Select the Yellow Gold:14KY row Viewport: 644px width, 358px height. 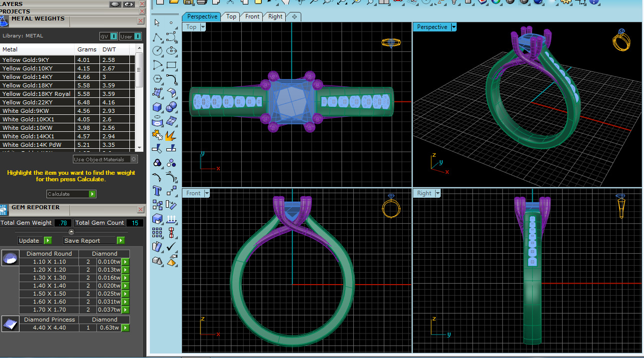[x=68, y=77]
